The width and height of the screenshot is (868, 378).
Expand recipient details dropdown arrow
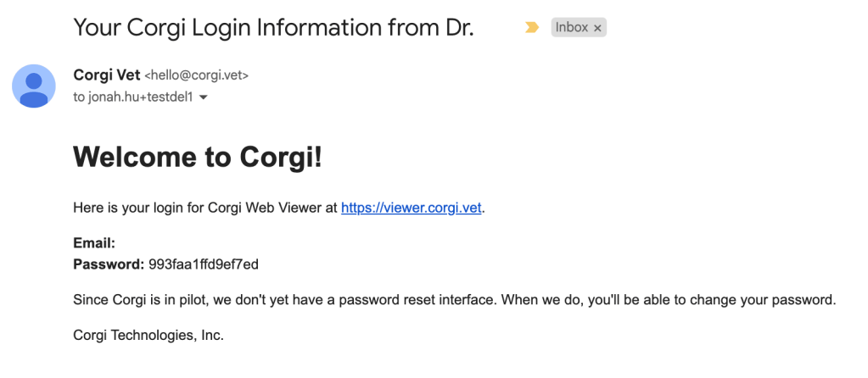[204, 97]
